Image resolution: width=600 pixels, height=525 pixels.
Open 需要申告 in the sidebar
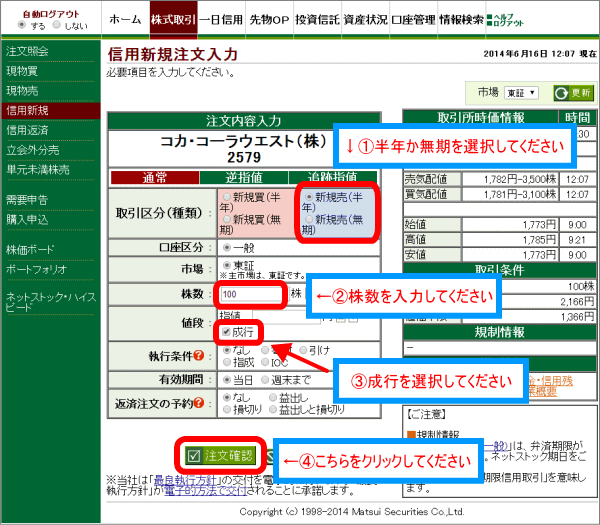pos(27,199)
